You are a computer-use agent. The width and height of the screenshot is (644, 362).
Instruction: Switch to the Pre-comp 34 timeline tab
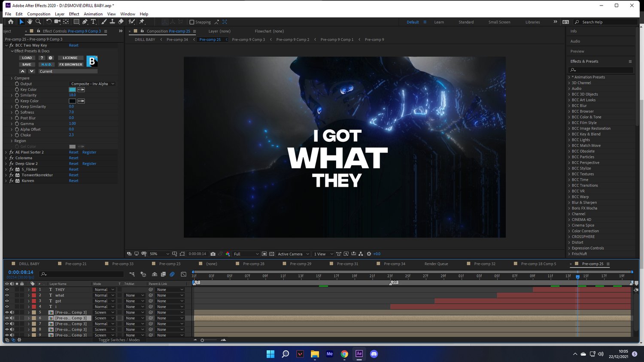pos(395,264)
